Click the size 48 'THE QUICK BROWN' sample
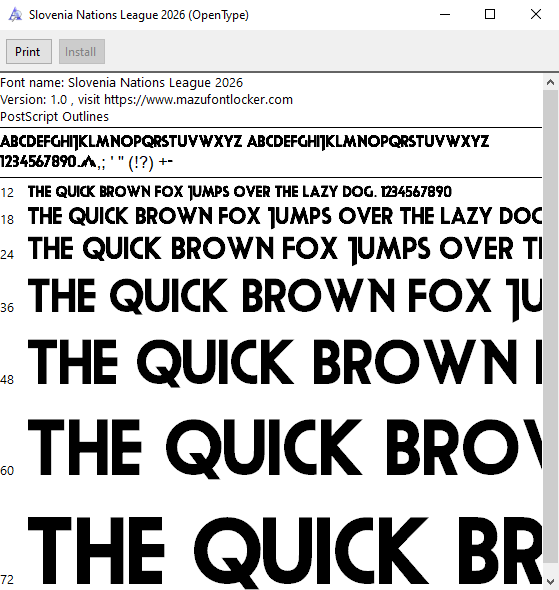The height and width of the screenshot is (590, 559). click(285, 362)
